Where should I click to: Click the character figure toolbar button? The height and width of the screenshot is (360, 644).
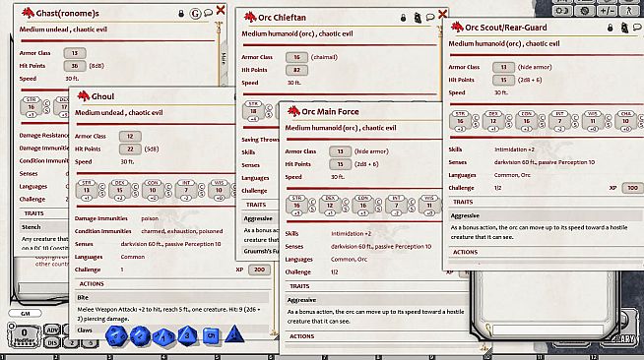pyautogui.click(x=629, y=11)
